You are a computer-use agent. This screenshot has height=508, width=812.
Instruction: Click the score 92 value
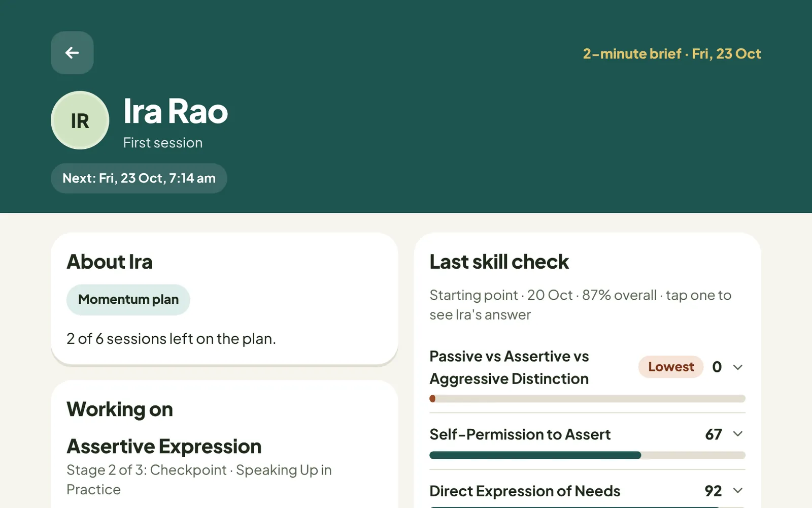click(714, 491)
